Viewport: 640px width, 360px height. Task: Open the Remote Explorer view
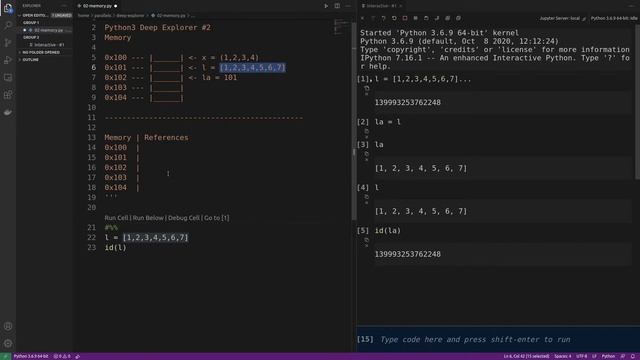pos(8,77)
